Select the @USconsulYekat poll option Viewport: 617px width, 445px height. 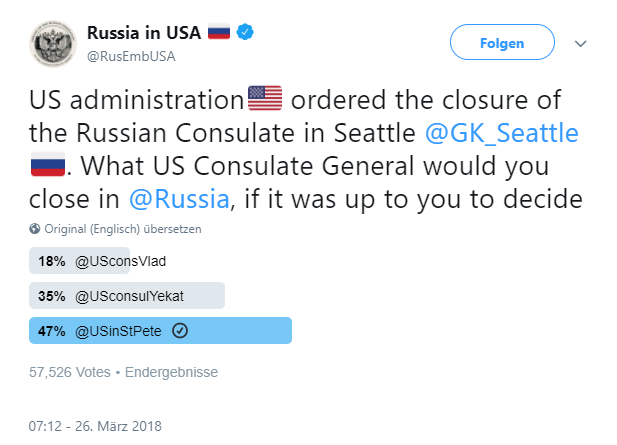[x=129, y=296]
